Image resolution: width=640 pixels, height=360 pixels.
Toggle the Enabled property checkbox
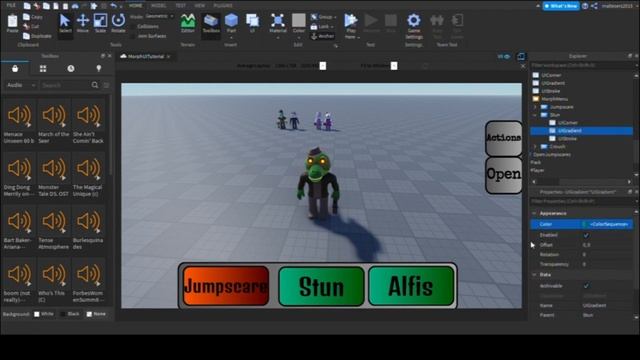586,235
